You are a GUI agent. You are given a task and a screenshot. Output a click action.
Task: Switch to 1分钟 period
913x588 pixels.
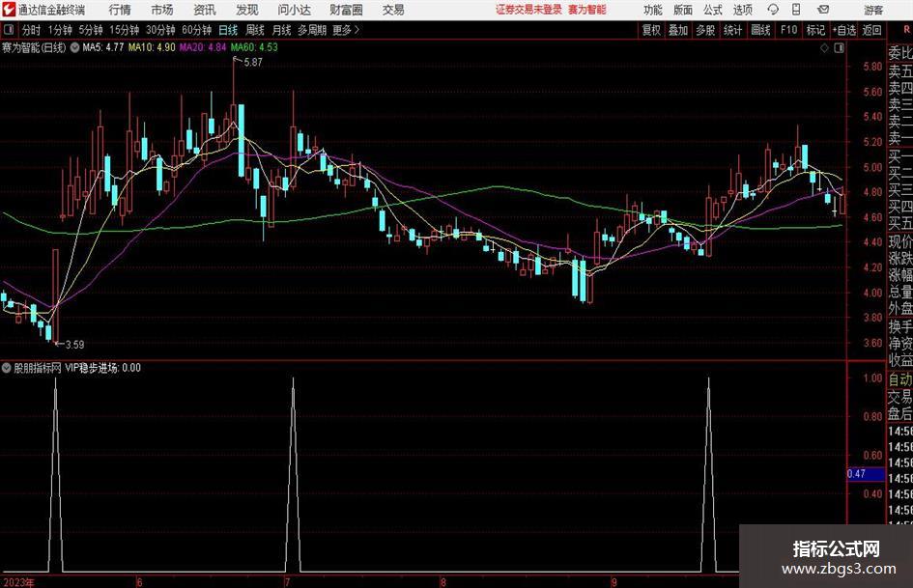click(x=60, y=30)
